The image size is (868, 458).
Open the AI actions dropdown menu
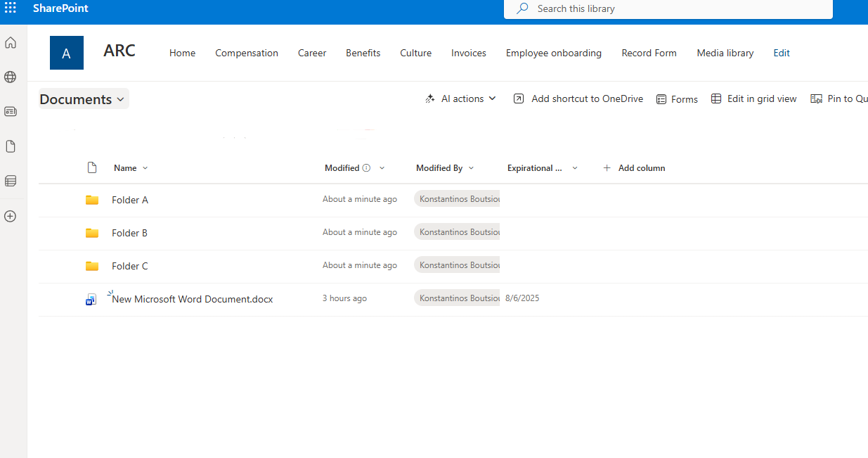(461, 99)
